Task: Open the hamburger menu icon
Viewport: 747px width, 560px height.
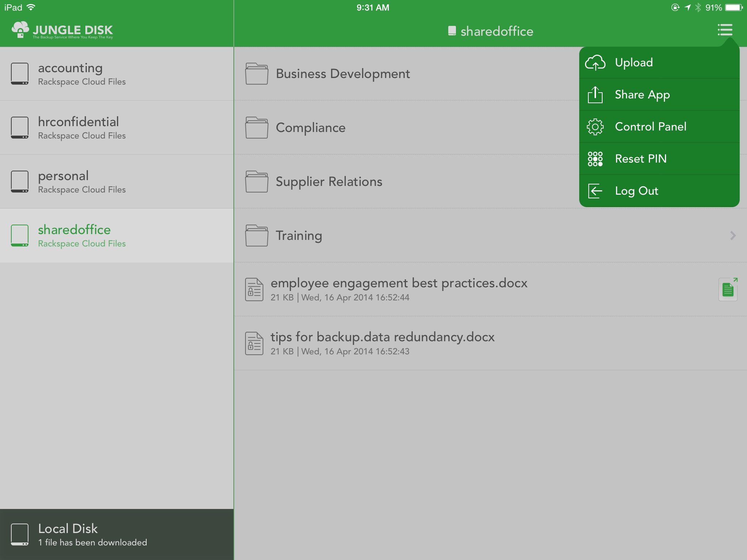Action: (x=725, y=30)
